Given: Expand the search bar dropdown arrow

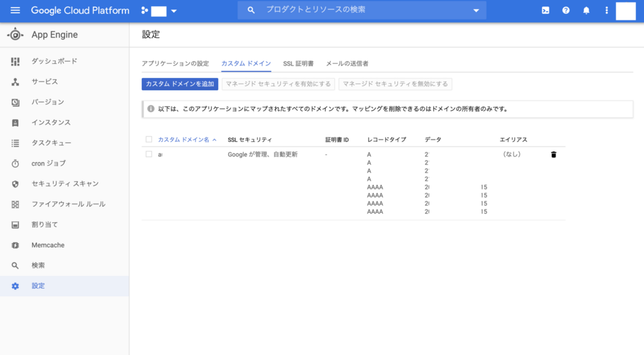Looking at the screenshot, I should pos(476,10).
